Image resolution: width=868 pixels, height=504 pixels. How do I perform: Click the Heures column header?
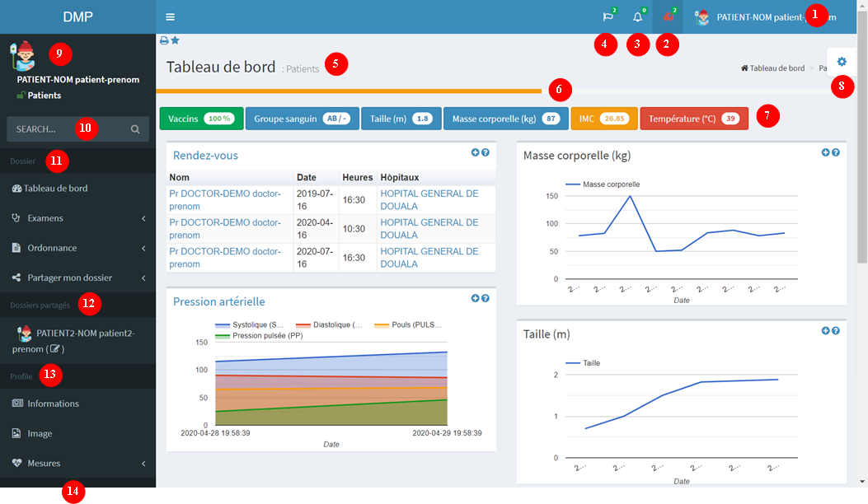click(358, 178)
